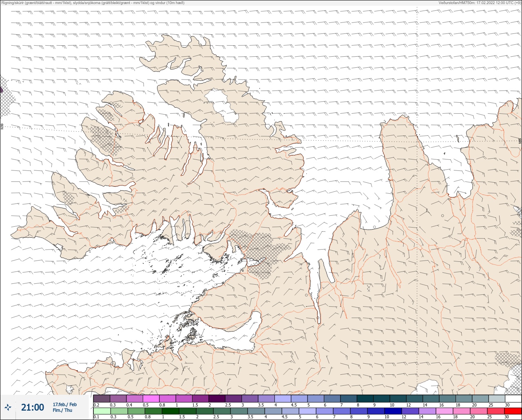Click the '0.8' label in lower legend row
This screenshot has width=522, height=420.
click(x=148, y=417)
